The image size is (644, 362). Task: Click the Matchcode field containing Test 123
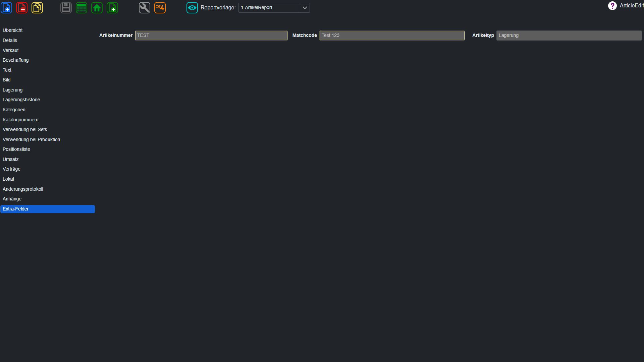pos(392,36)
